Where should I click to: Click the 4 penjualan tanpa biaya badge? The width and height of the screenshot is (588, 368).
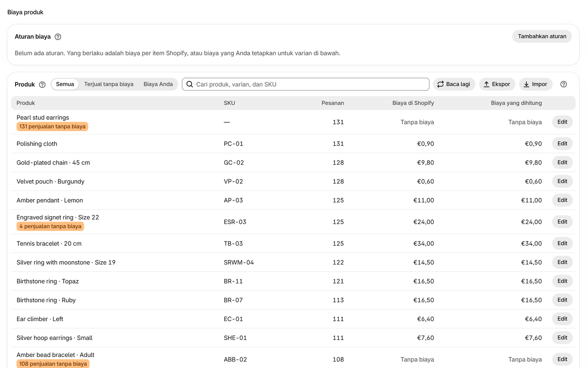coord(50,226)
